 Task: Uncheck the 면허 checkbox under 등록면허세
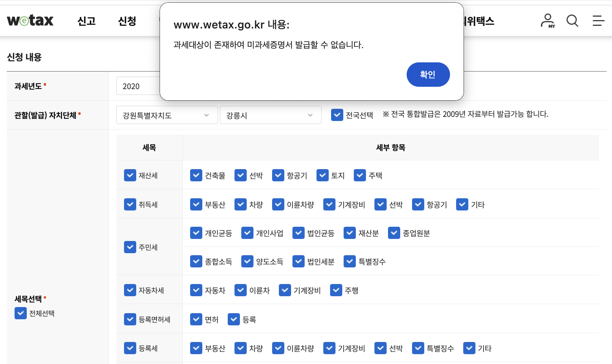click(196, 319)
